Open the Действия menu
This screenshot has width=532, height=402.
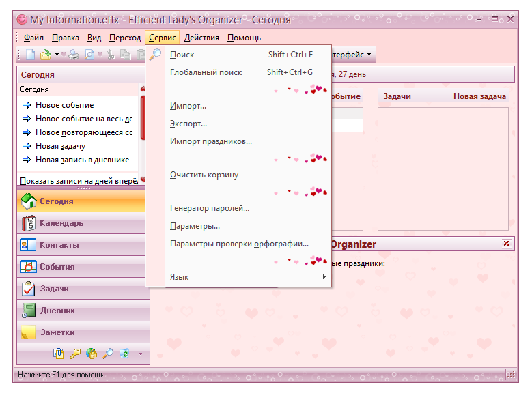tap(201, 38)
